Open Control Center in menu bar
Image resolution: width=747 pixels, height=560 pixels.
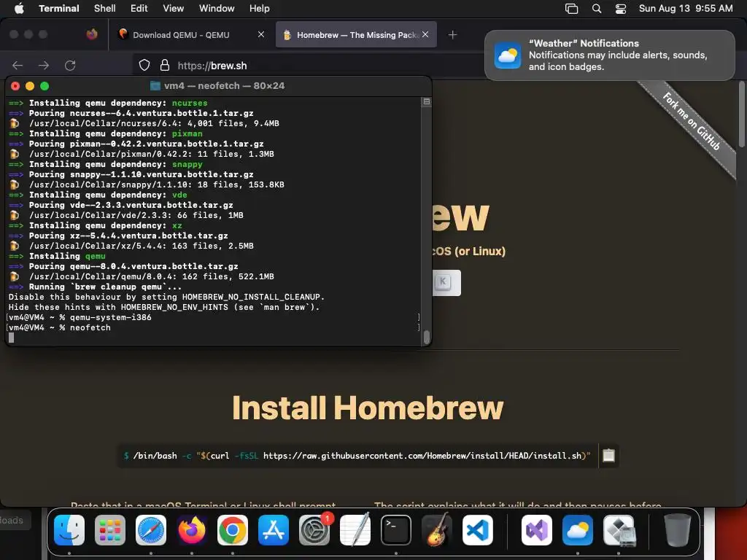point(621,8)
